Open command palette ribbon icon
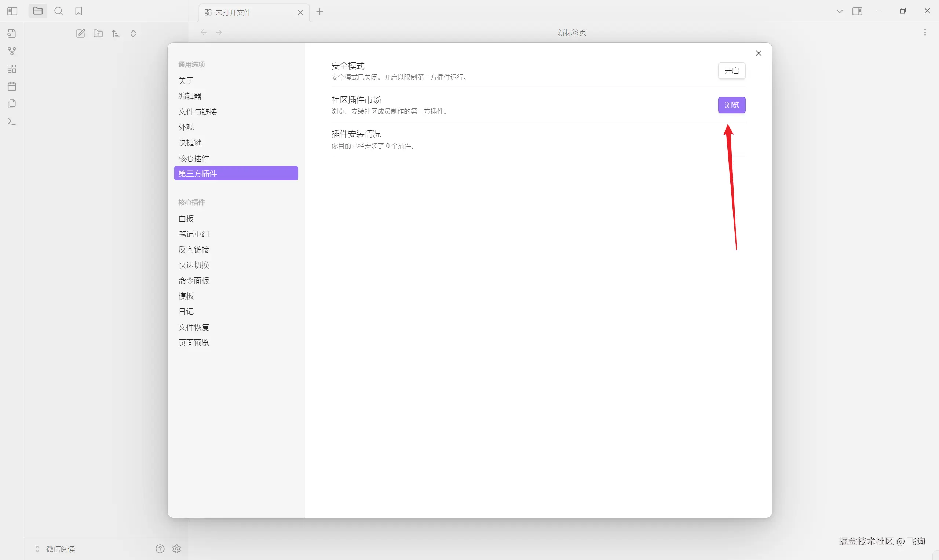 (12, 122)
